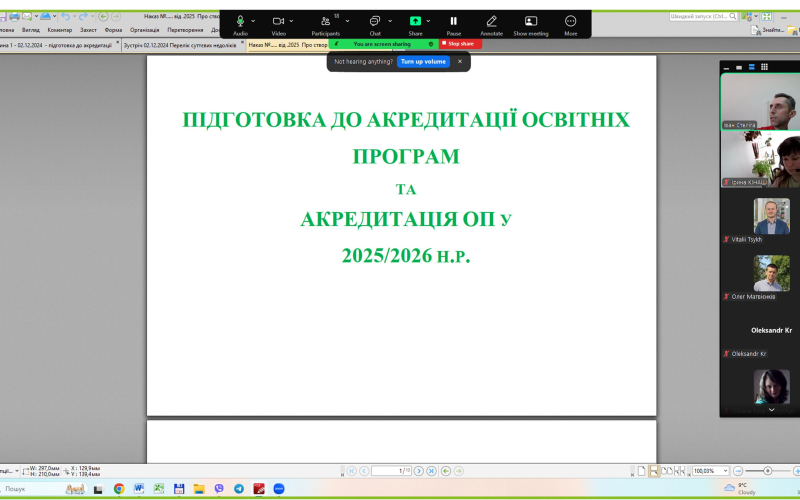Open Video options arrow
Viewport: 800px width, 500px height.
point(291,21)
